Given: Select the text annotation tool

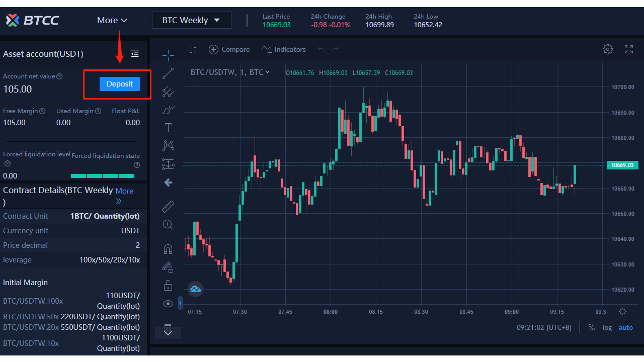Looking at the screenshot, I should [x=168, y=128].
